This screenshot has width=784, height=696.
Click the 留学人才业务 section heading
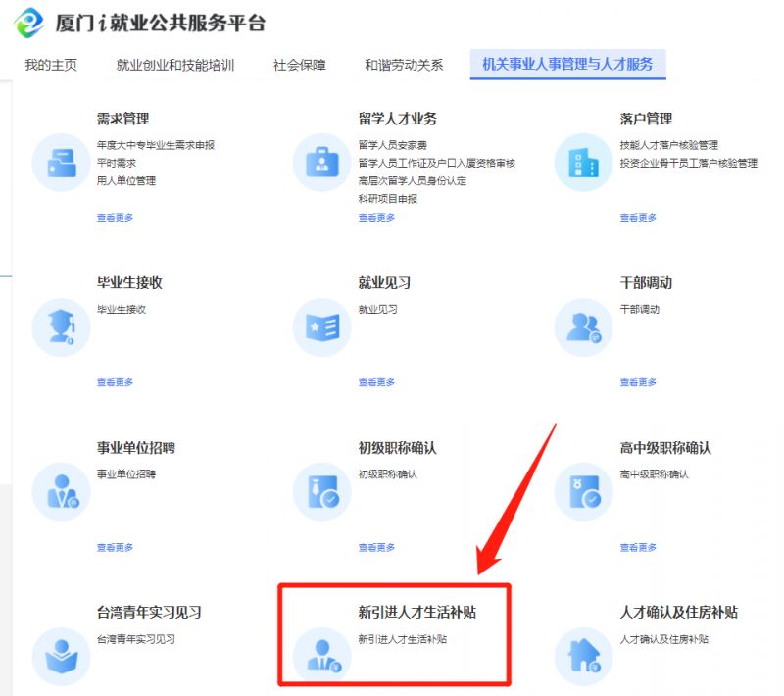tap(398, 119)
